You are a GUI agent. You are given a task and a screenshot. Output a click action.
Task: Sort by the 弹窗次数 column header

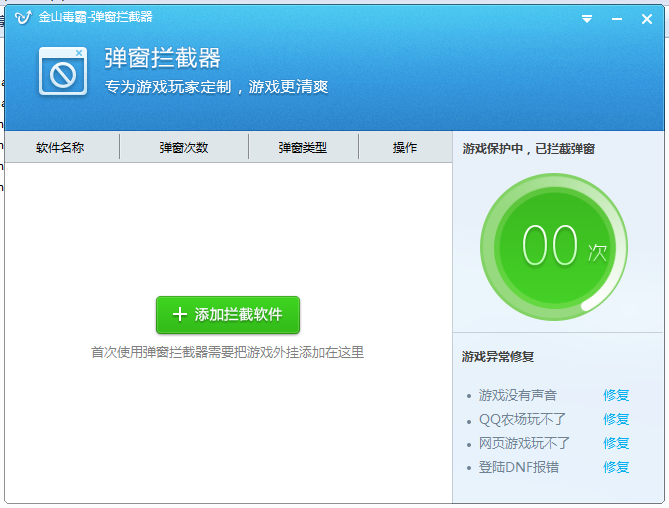pyautogui.click(x=184, y=148)
